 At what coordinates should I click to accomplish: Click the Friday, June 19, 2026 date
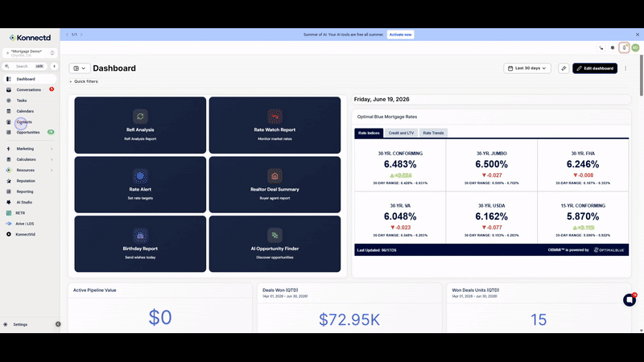(x=382, y=99)
